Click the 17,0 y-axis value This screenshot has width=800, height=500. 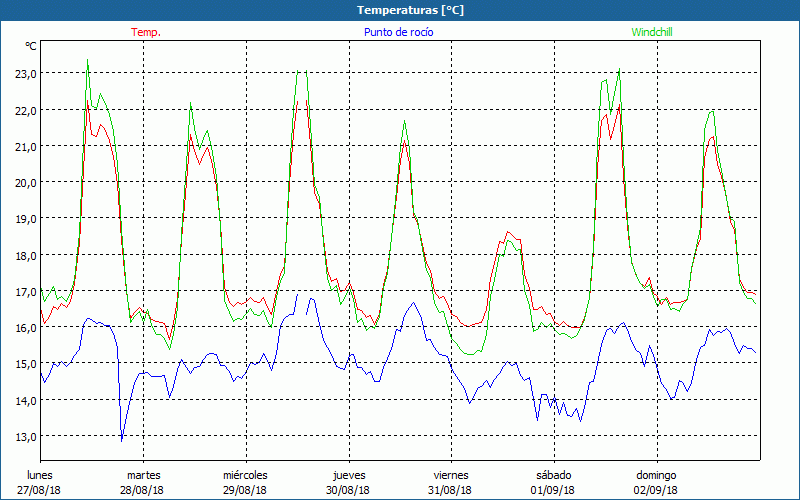coord(26,291)
